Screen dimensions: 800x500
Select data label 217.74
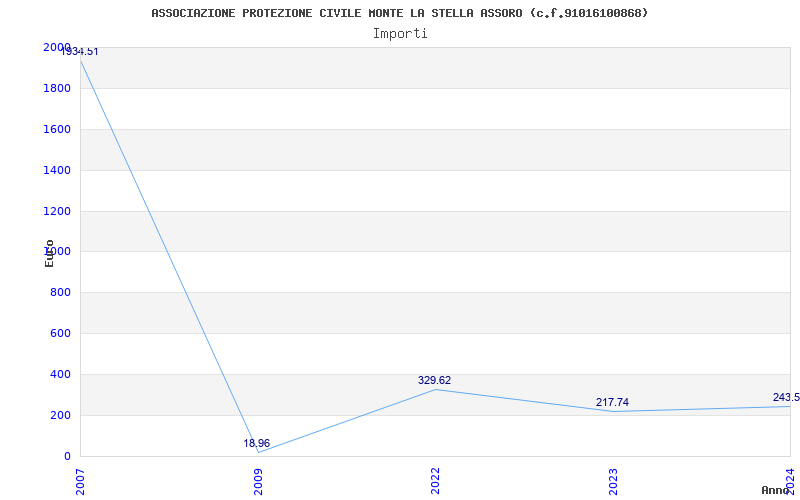coord(612,403)
